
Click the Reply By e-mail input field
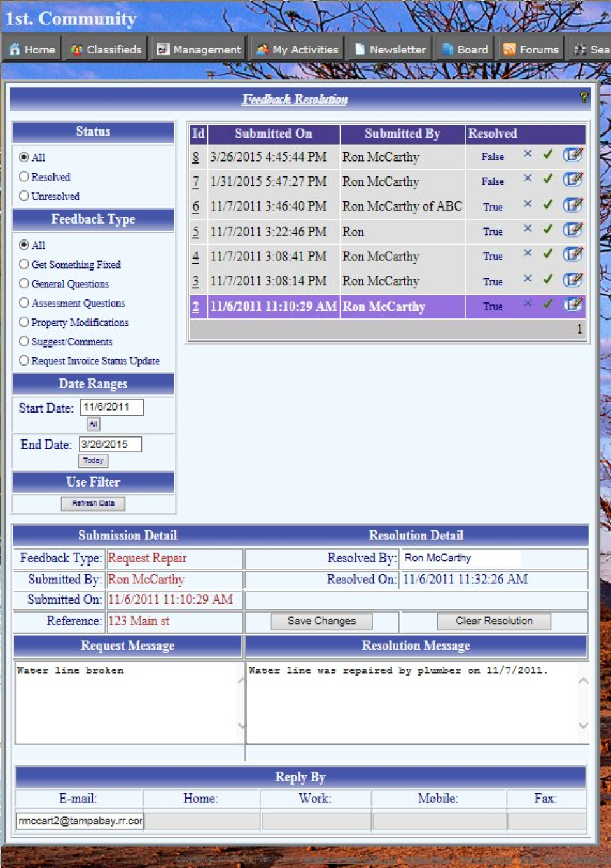pyautogui.click(x=81, y=820)
